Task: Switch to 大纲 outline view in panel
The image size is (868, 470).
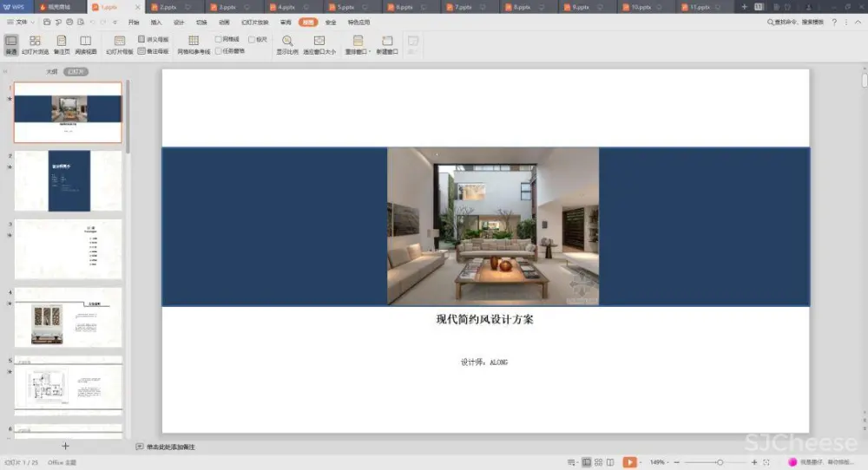Action: click(x=51, y=71)
